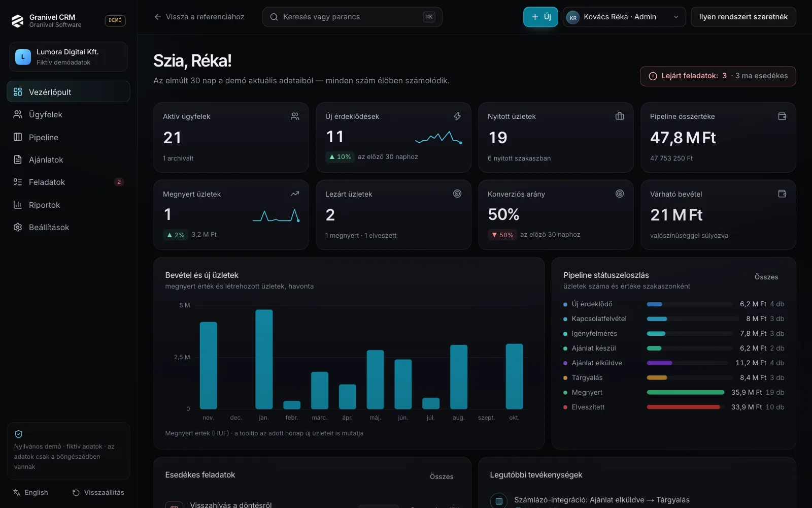The width and height of the screenshot is (812, 508).
Task: Click the 47 753 250 Ft value text
Action: [x=671, y=158]
